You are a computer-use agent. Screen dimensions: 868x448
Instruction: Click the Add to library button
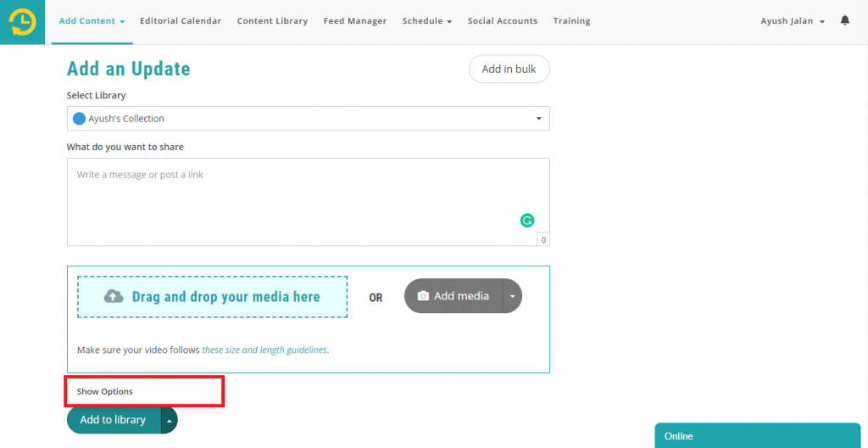pos(114,420)
